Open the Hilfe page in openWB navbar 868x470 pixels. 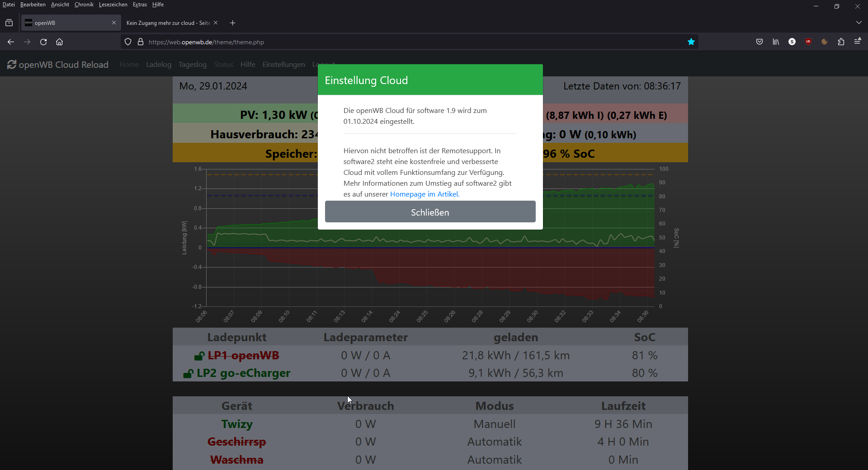click(248, 65)
